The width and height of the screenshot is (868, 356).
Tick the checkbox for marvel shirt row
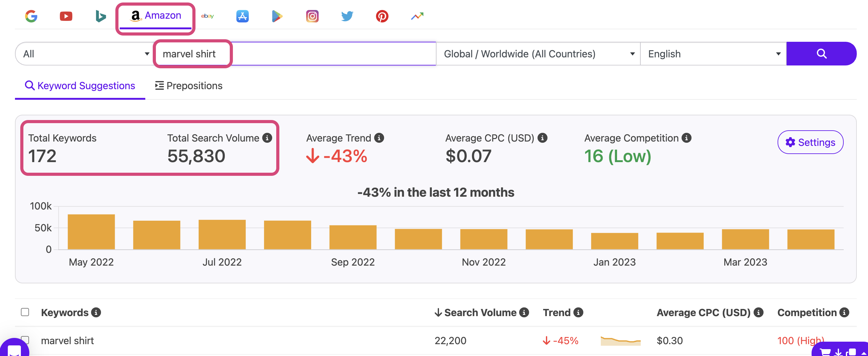[25, 340]
